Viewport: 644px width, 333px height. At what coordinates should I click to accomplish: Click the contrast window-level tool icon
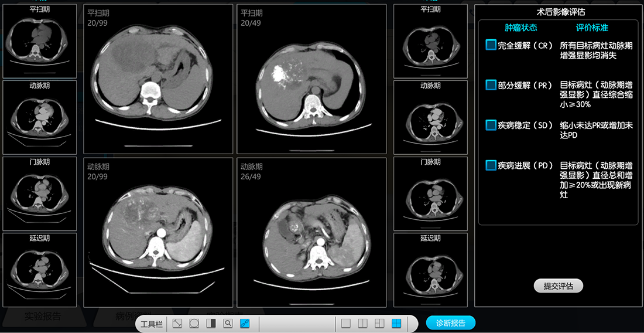pos(211,324)
